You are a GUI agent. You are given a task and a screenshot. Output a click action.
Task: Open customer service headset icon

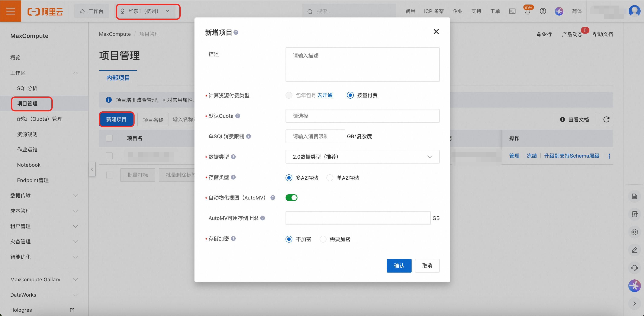(634, 268)
